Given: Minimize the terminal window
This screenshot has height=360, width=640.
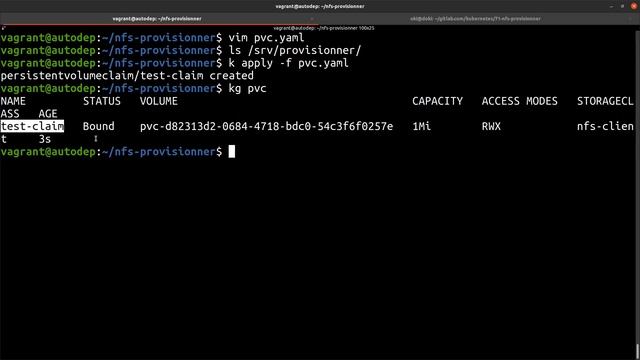Looking at the screenshot, I should click(611, 6).
